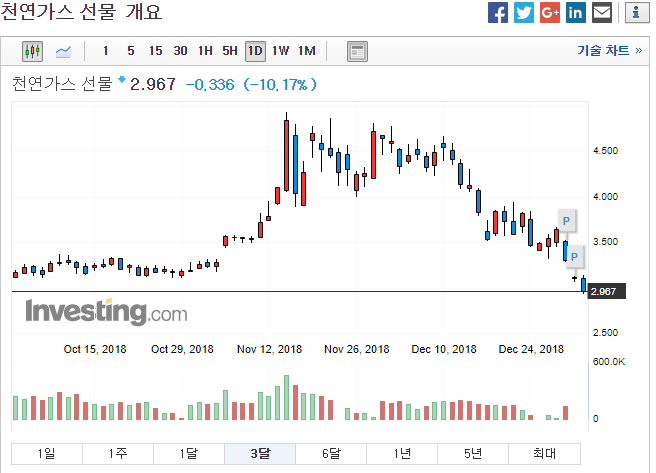The height and width of the screenshot is (473, 656).
Task: Select the 1W interval
Action: [281, 51]
